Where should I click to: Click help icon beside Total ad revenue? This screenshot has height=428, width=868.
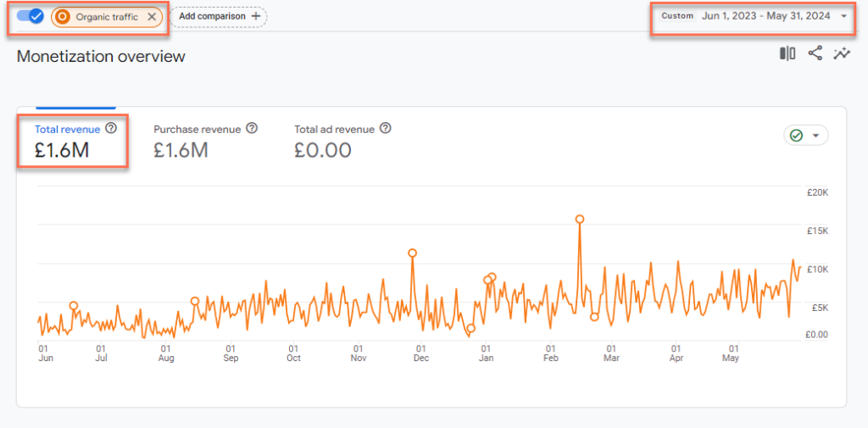pyautogui.click(x=386, y=129)
